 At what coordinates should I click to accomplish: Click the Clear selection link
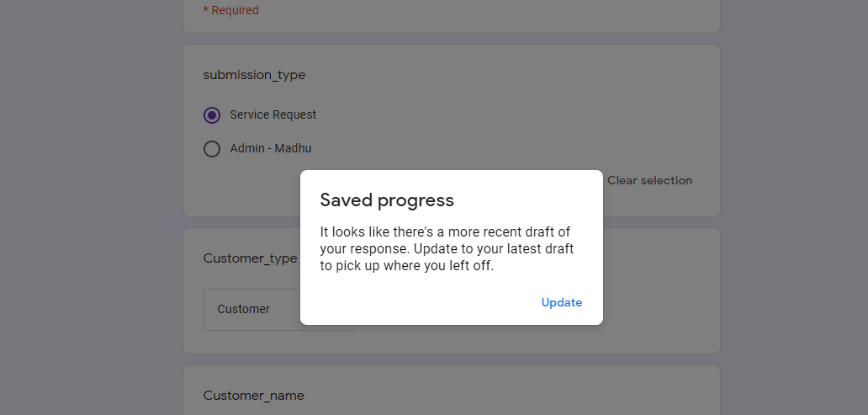649,180
